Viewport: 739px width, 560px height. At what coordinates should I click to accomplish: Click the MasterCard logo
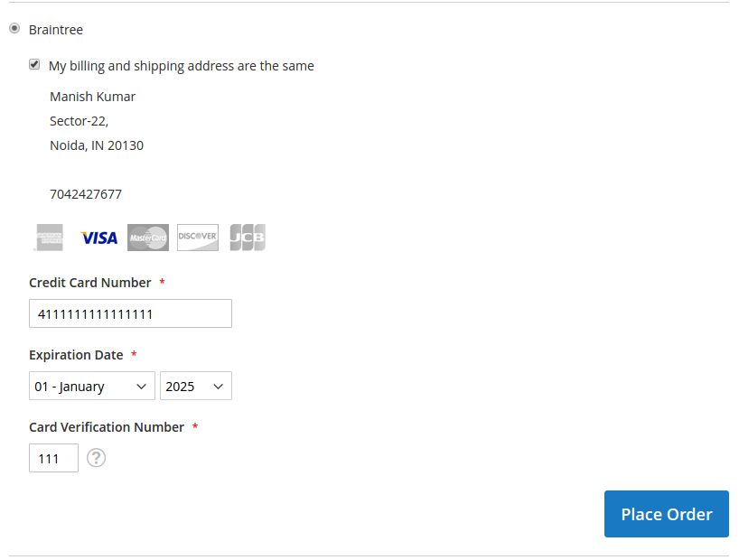pyautogui.click(x=148, y=238)
